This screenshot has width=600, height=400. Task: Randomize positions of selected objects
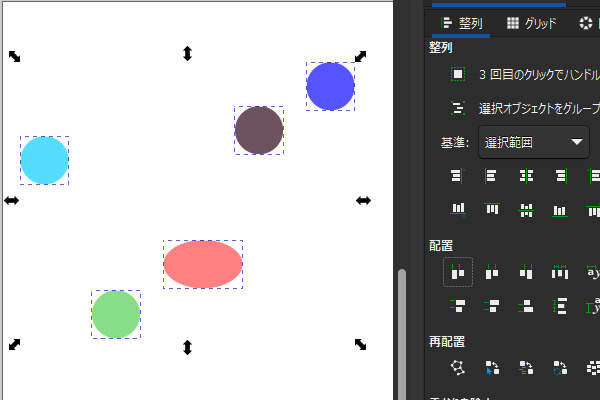(593, 367)
